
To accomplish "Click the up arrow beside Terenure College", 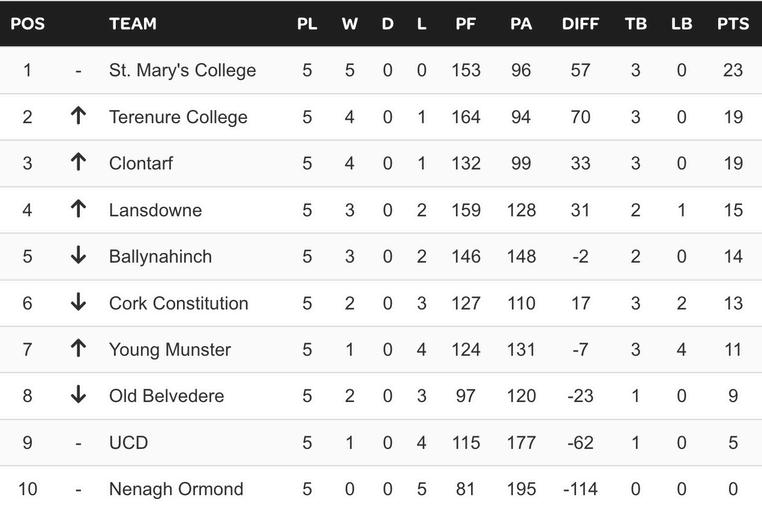I will tap(78, 116).
